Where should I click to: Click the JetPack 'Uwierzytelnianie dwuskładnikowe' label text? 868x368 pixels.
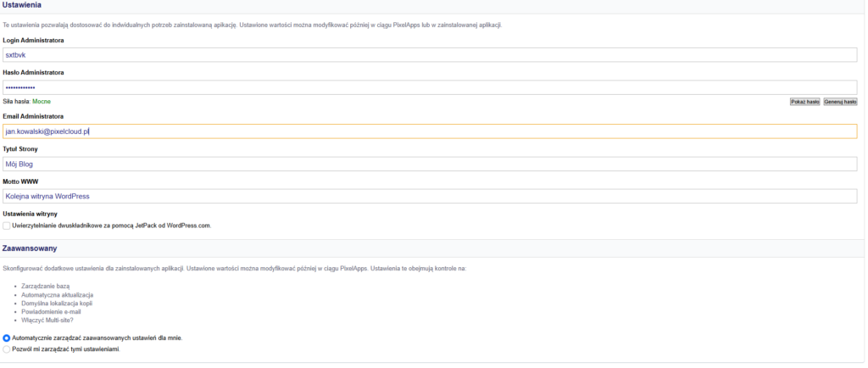click(111, 226)
